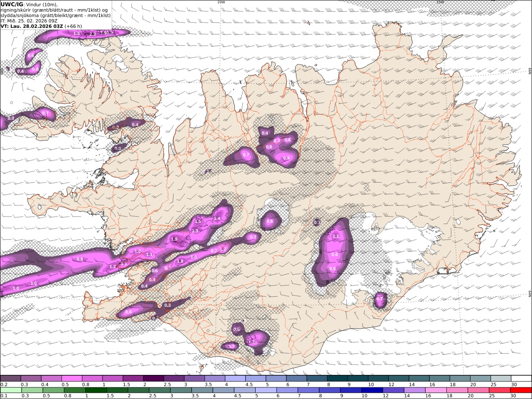This screenshot has width=532, height=399.
Task: Select the 0.8–1 green swatch in lower rain legend
Action: click(x=75, y=390)
